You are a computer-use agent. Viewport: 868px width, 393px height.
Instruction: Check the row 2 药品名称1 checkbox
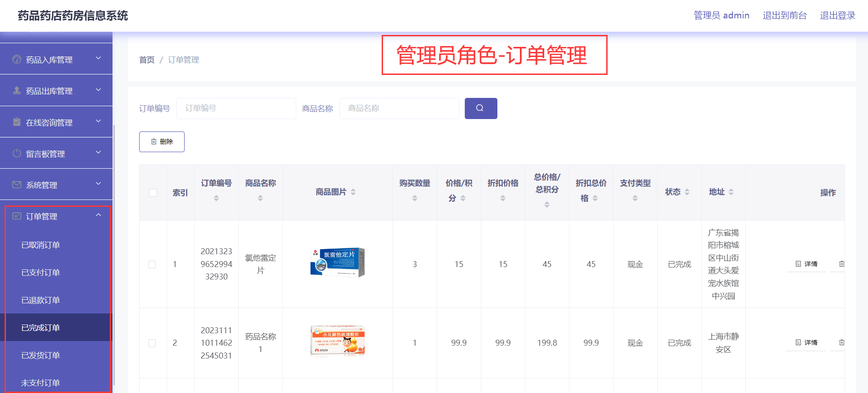[x=152, y=343]
